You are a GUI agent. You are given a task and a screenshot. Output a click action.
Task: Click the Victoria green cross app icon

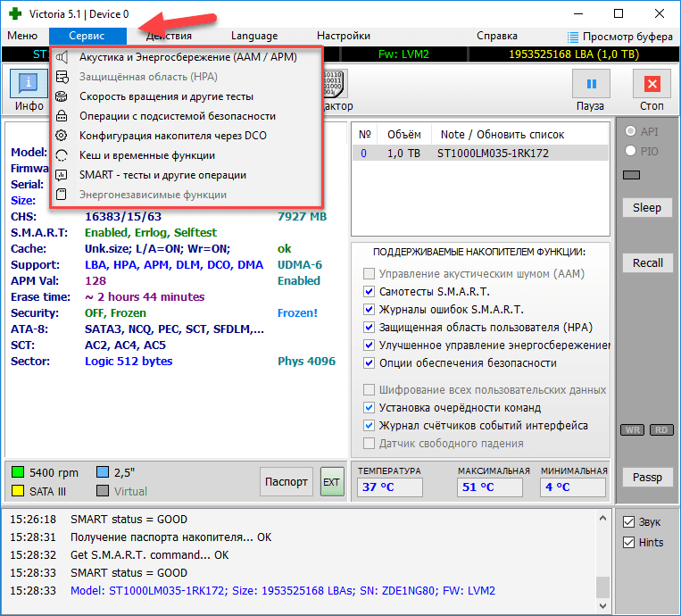[15, 13]
